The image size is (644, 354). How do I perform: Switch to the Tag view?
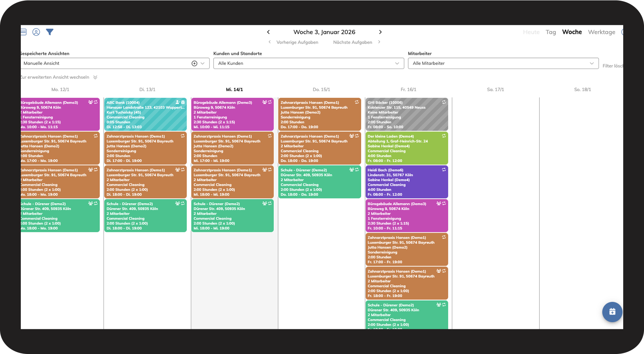551,32
